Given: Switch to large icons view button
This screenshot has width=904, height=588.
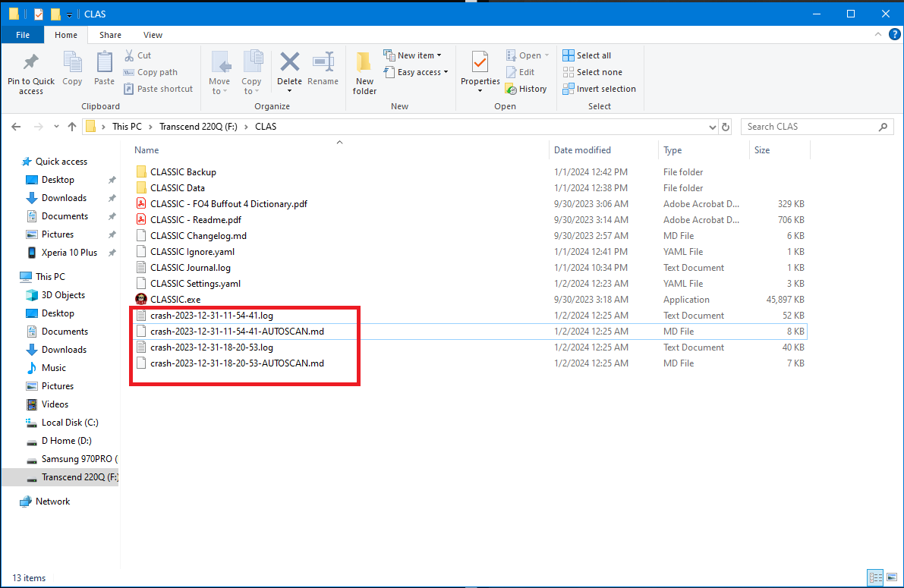Looking at the screenshot, I should [x=891, y=577].
